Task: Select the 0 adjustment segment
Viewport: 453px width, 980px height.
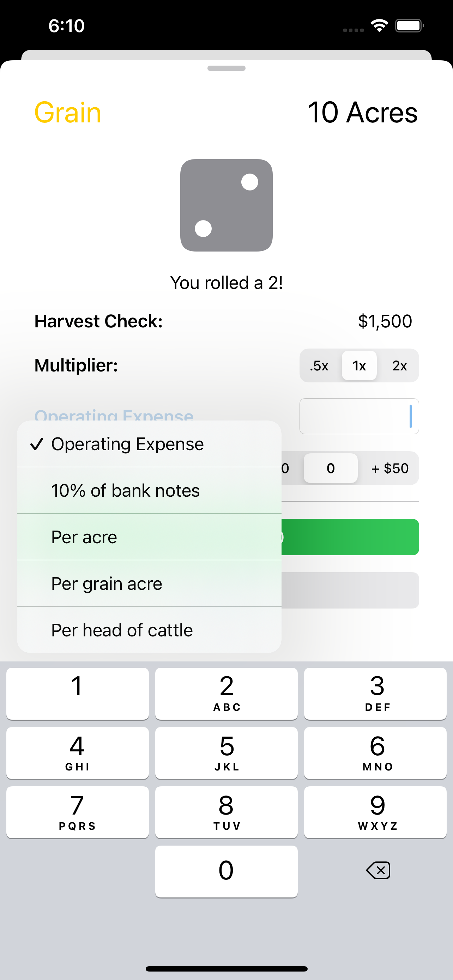Action: pyautogui.click(x=331, y=468)
